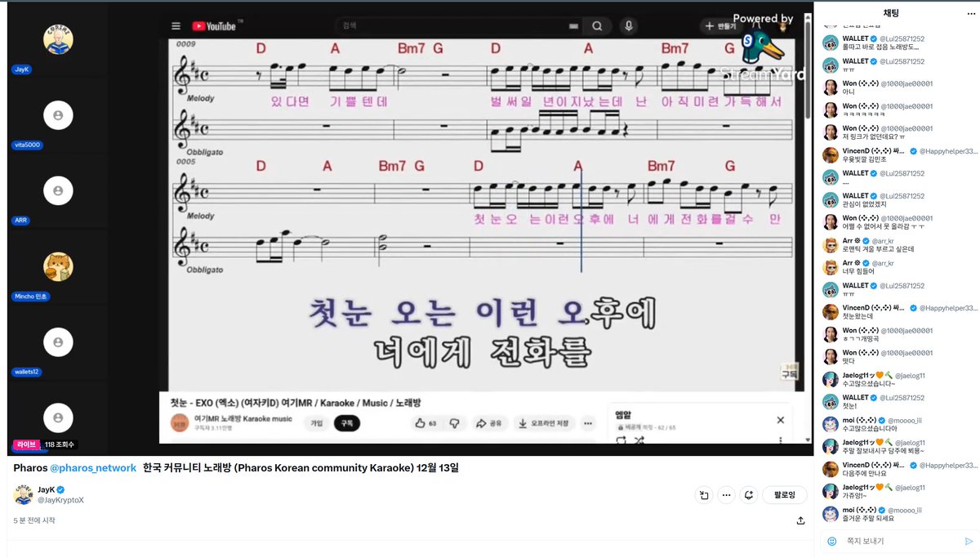Select the vita5000 speaker tile
980x558 pixels.
point(58,116)
